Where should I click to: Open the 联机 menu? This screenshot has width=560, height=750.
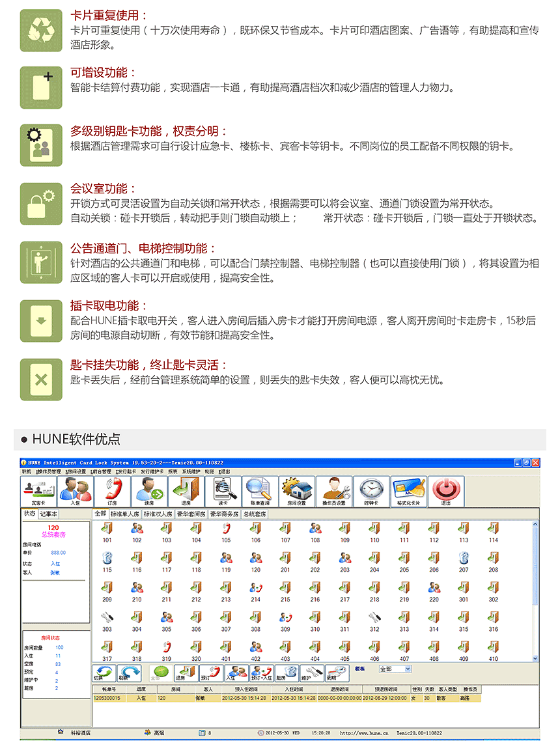click(x=26, y=471)
